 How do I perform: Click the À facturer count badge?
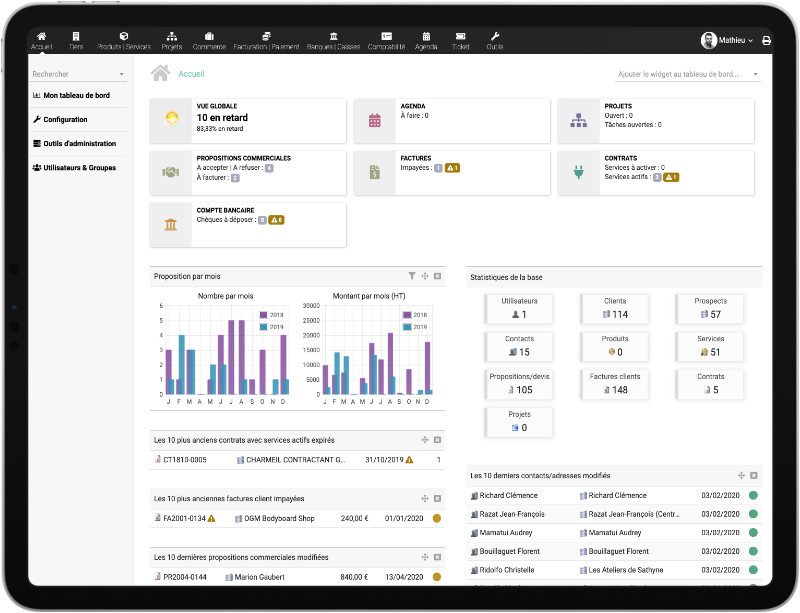[235, 178]
